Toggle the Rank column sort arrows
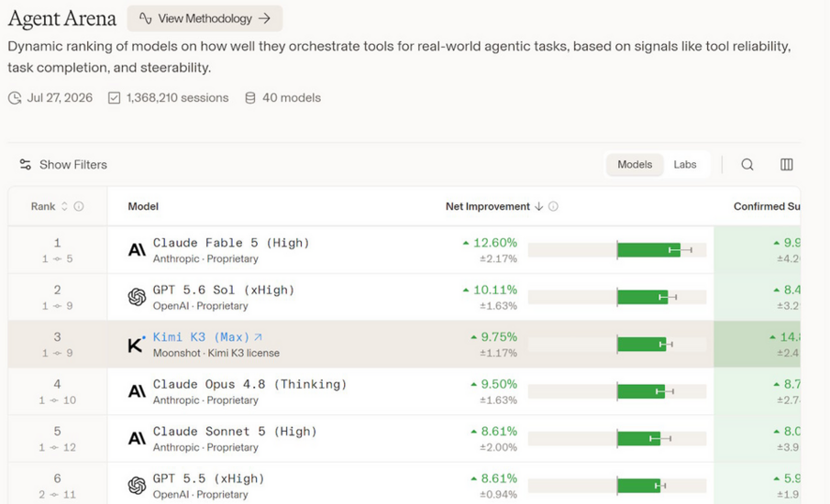The height and width of the screenshot is (504, 830). click(x=64, y=206)
